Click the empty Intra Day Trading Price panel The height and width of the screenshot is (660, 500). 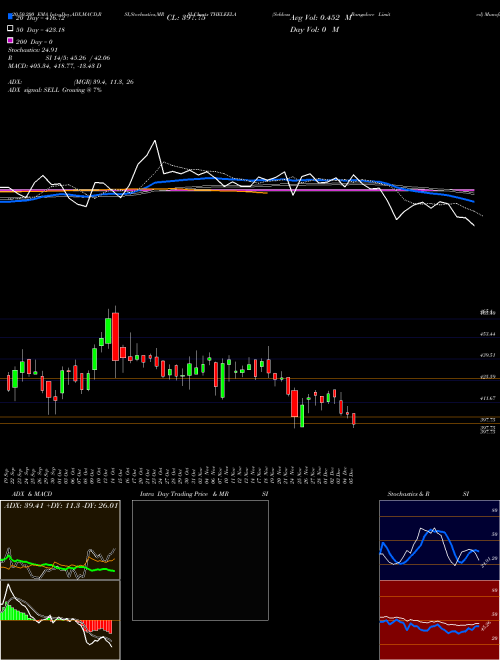pos(200,560)
